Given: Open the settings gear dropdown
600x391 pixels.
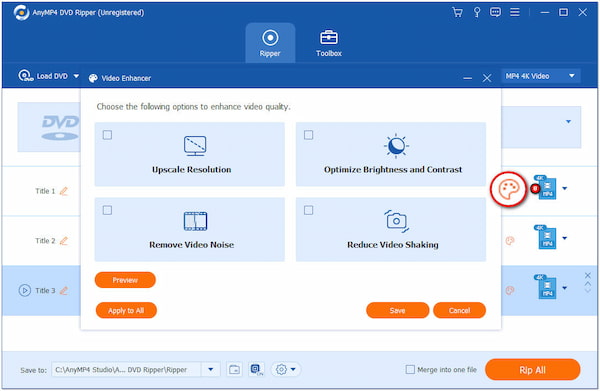Looking at the screenshot, I should point(286,370).
